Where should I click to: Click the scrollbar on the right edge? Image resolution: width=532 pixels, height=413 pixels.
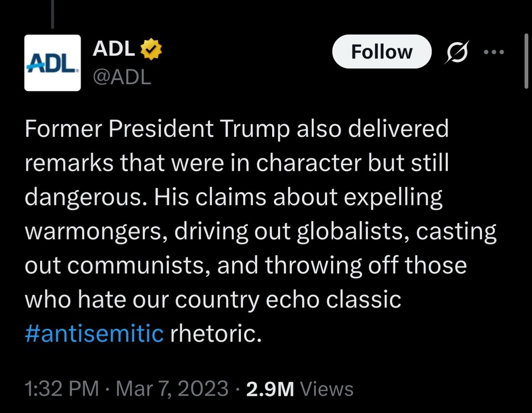tap(527, 57)
